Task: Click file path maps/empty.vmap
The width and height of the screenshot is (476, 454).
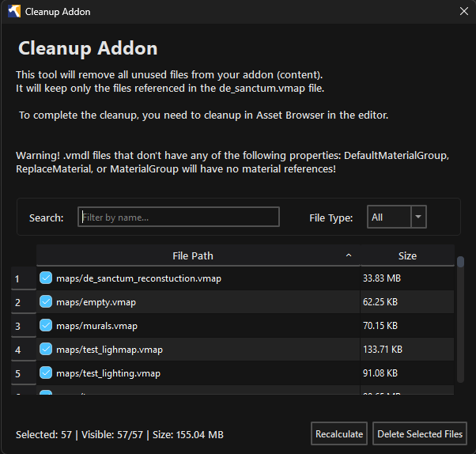Action: tap(96, 302)
